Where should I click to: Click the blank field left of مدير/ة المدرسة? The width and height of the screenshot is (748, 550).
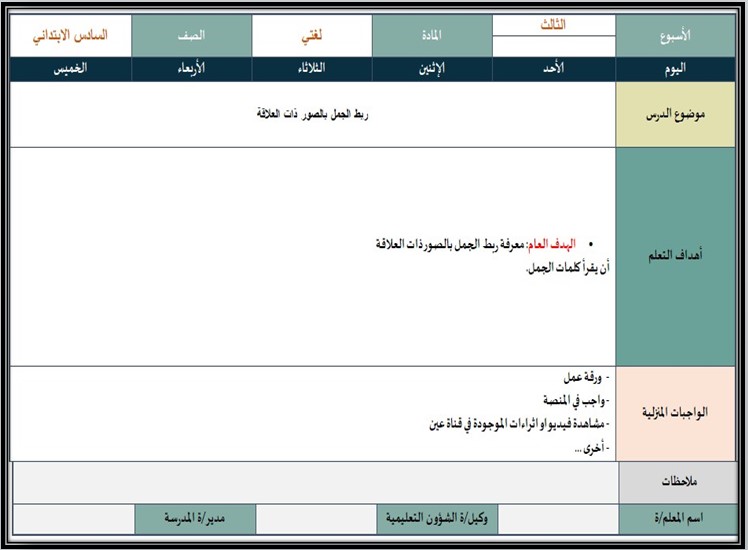[74, 519]
